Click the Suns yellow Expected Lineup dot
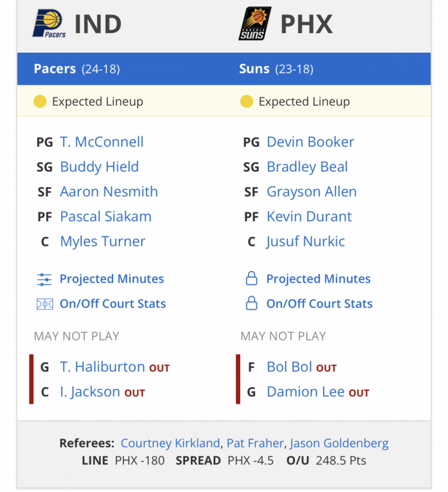The image size is (448, 492). [247, 101]
